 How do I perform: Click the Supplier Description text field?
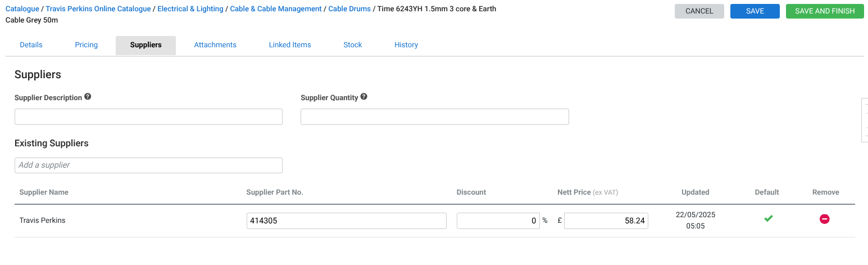coord(148,117)
